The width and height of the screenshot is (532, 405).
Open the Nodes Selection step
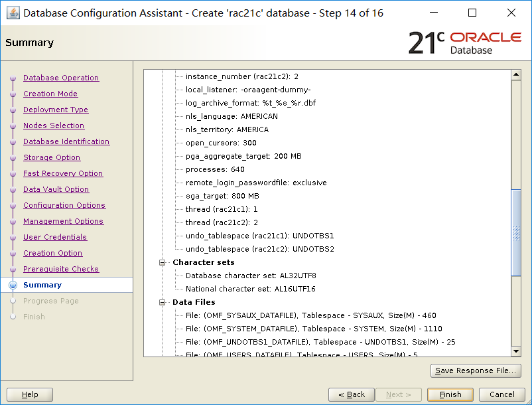(x=54, y=125)
